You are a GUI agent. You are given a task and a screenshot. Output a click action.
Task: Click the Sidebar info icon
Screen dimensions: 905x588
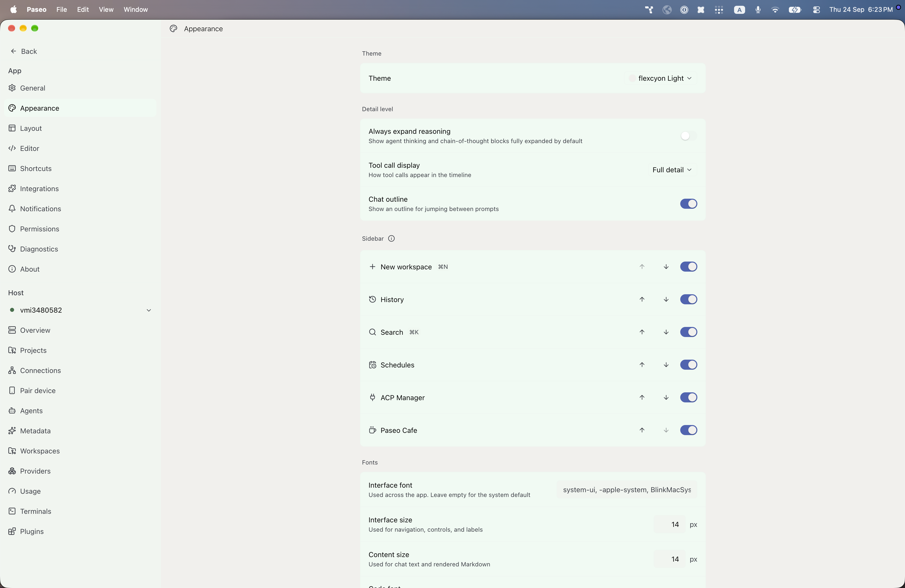coord(391,238)
